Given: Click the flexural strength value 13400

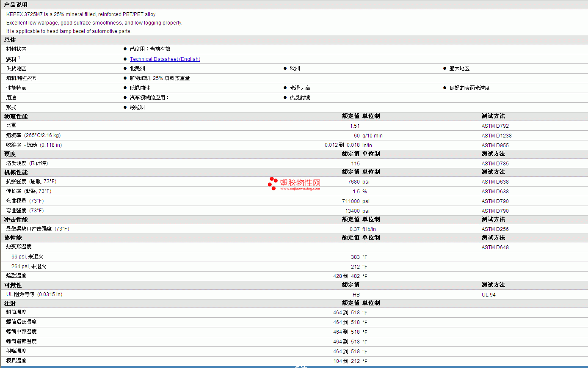Looking at the screenshot, I should pos(353,211).
